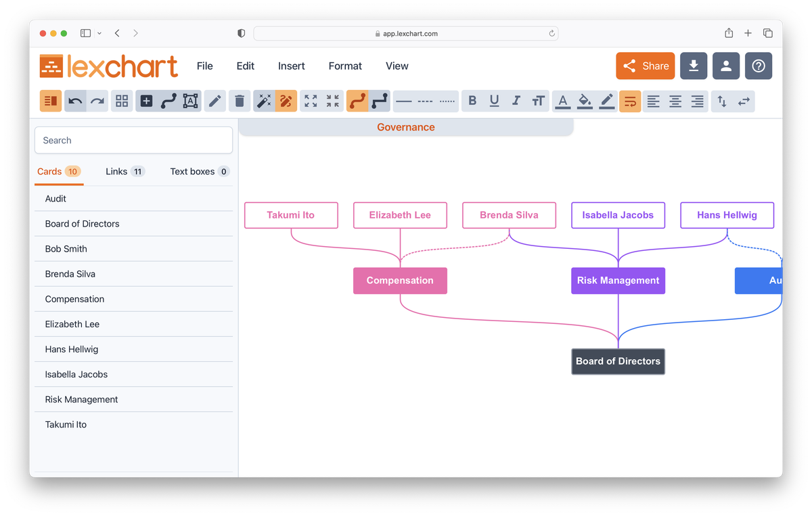Switch to the Links tab
The width and height of the screenshot is (812, 516).
coord(125,172)
